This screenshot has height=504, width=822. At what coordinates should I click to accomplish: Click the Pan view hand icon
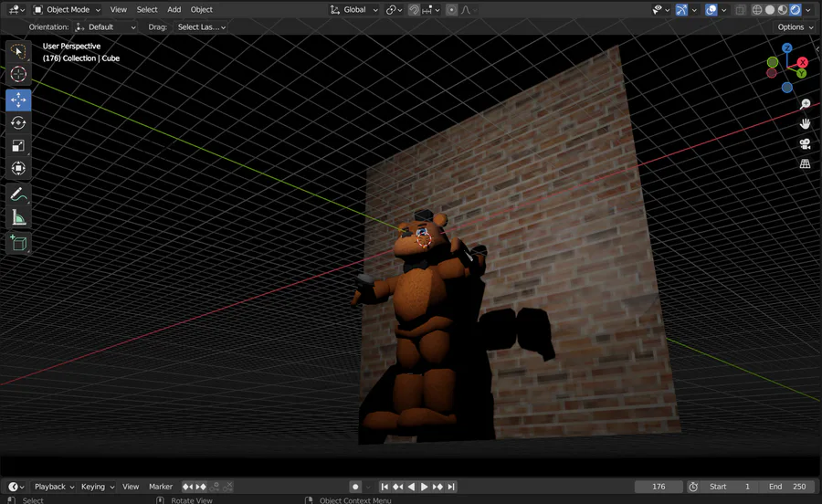pyautogui.click(x=806, y=123)
